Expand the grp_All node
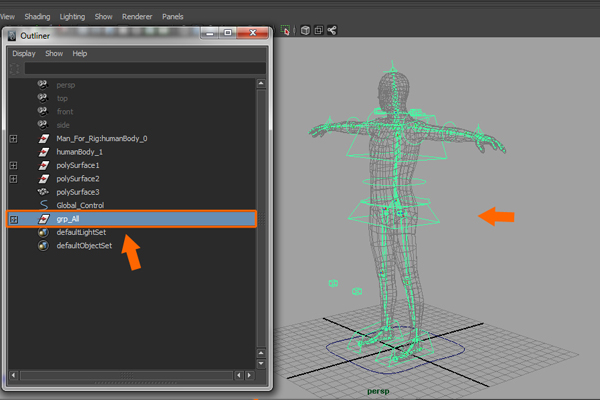Viewport: 600px width, 400px height. (14, 219)
